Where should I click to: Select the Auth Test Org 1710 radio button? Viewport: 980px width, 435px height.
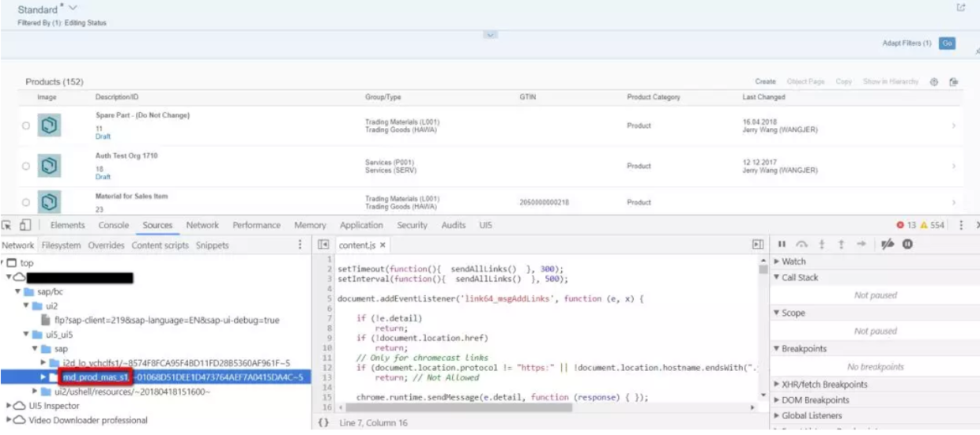click(x=26, y=166)
